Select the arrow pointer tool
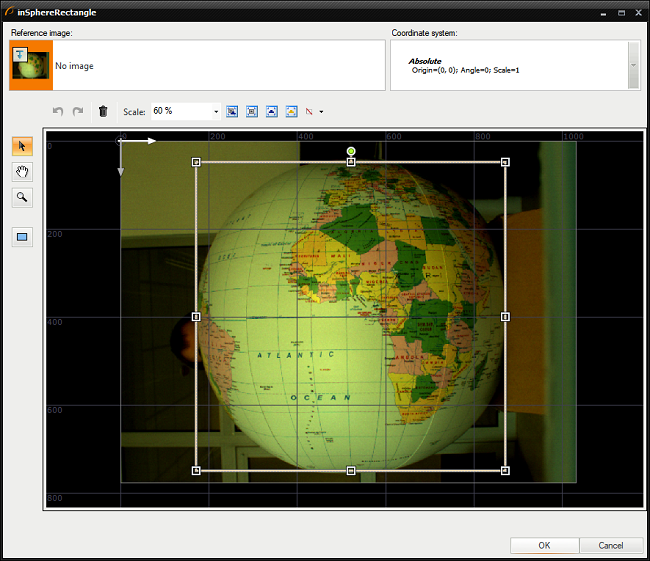The image size is (650, 561). coord(22,146)
